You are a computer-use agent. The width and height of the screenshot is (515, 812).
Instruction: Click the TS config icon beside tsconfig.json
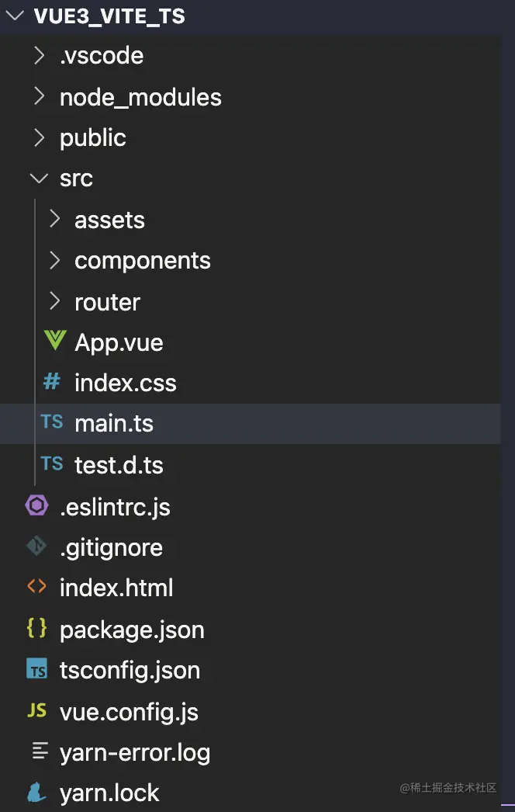pos(36,669)
